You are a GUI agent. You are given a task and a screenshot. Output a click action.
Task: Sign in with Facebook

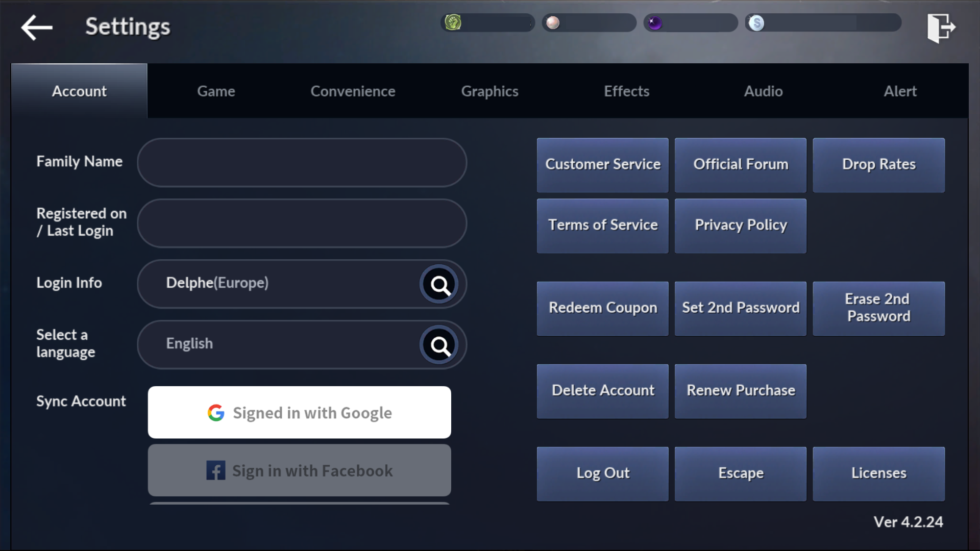pyautogui.click(x=300, y=470)
